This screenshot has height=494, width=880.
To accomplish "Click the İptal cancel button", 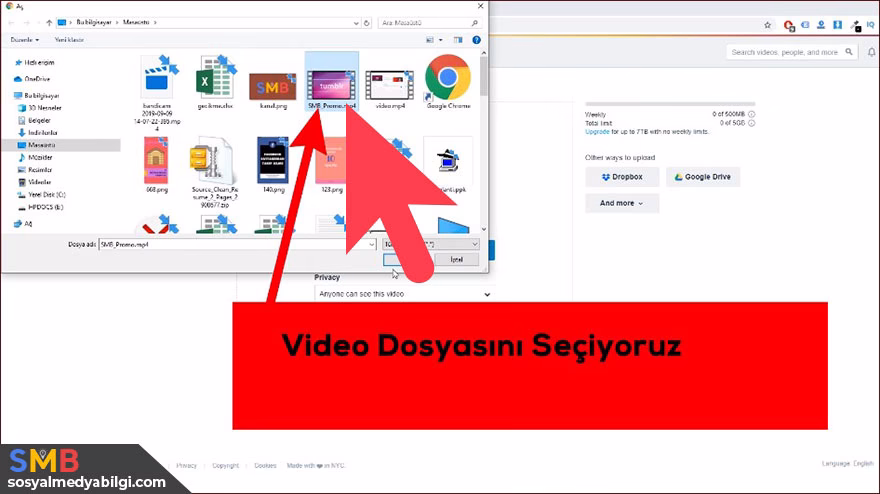I will (x=456, y=260).
